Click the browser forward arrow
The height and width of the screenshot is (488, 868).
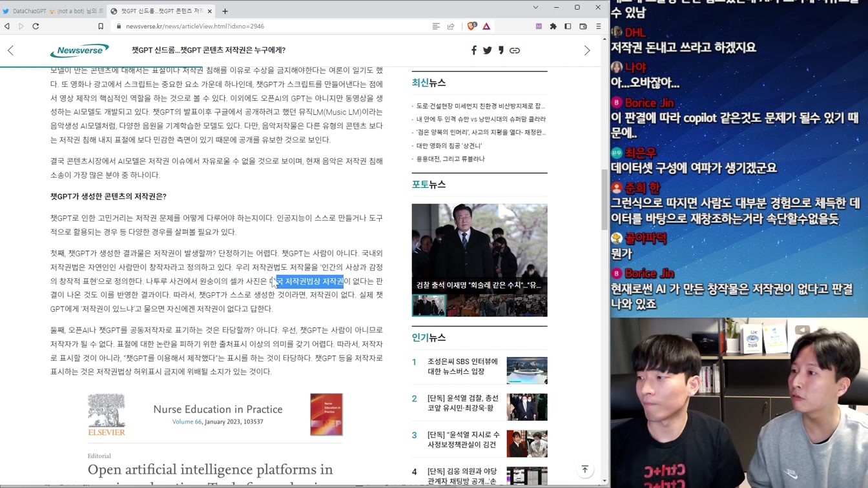click(21, 26)
